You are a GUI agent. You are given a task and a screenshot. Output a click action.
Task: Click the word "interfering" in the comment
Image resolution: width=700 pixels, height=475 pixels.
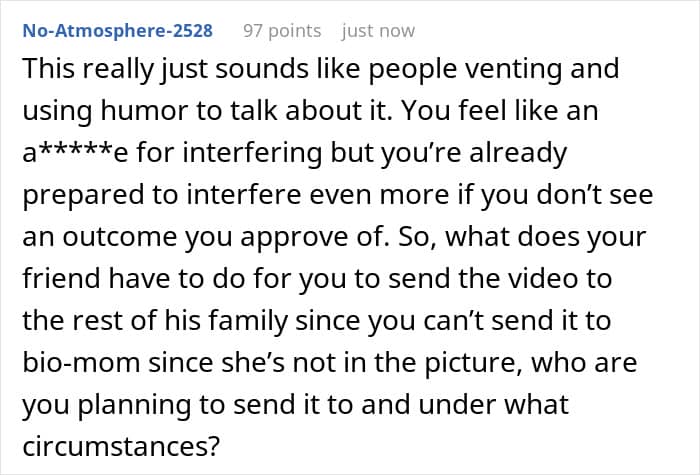click(252, 152)
